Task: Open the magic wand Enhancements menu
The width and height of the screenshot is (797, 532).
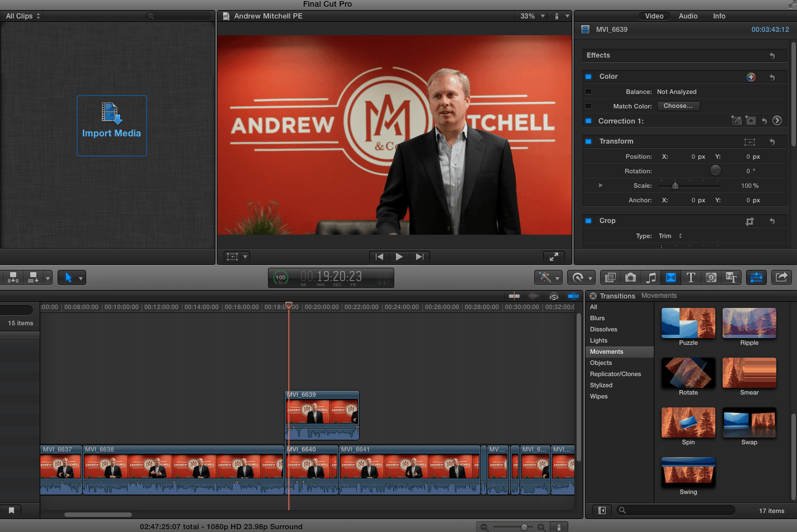Action: 549,277
